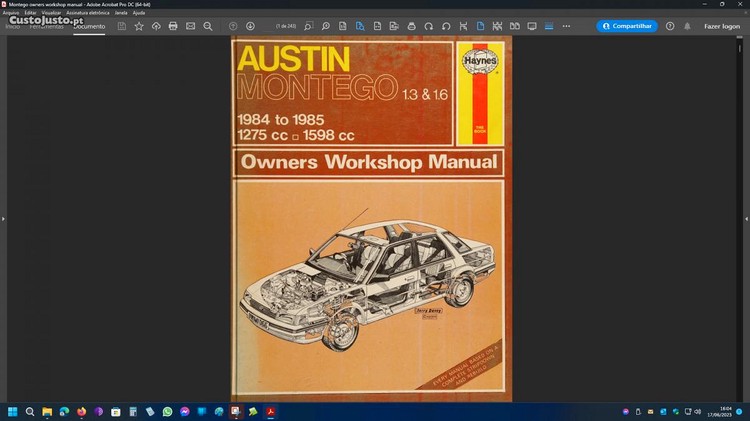Expand the right tools pane arrow
Image resolution: width=750 pixels, height=421 pixels.
tap(746, 217)
